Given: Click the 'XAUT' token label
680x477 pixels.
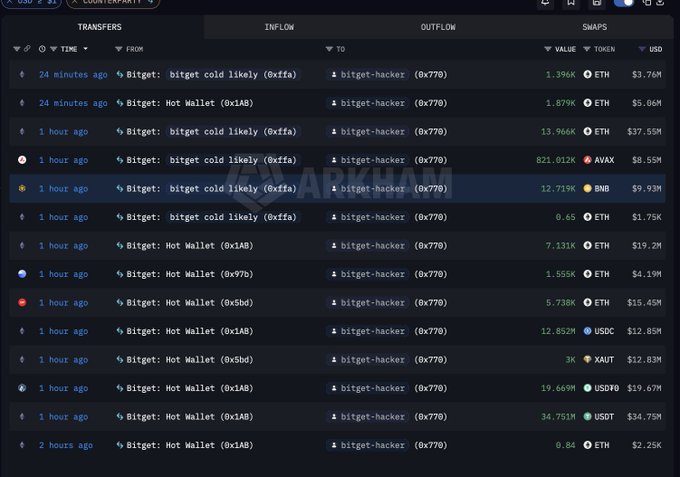Looking at the screenshot, I should 604,359.
